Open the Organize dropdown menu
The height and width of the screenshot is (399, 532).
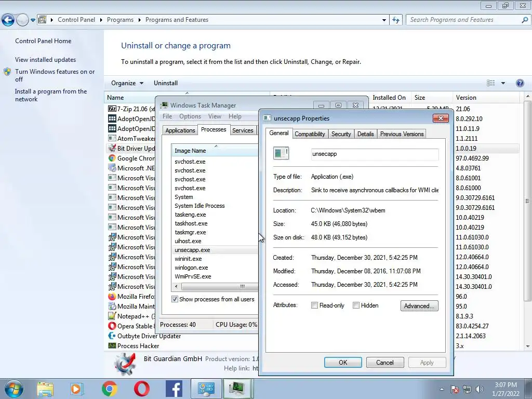tap(127, 83)
